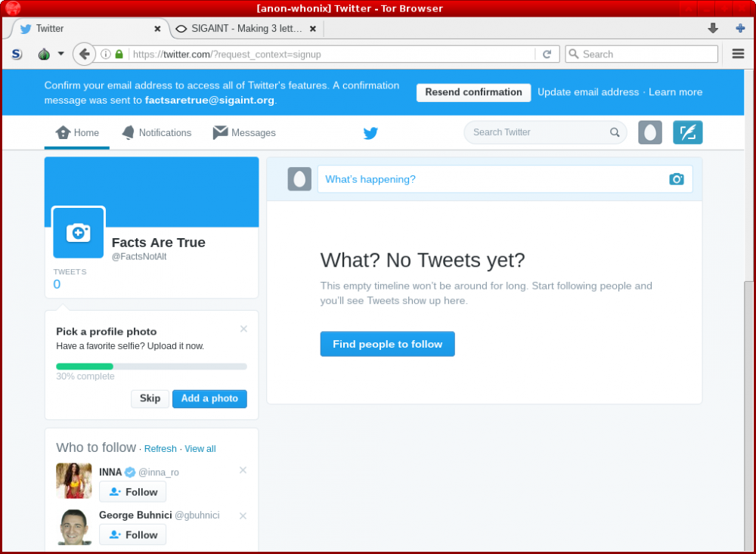The width and height of the screenshot is (756, 554).
Task: Click the browser downloads arrow icon
Action: pos(712,29)
